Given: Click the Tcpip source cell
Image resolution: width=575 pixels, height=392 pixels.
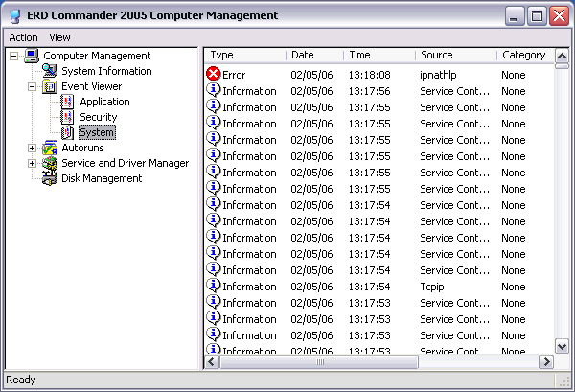Looking at the screenshot, I should (432, 287).
